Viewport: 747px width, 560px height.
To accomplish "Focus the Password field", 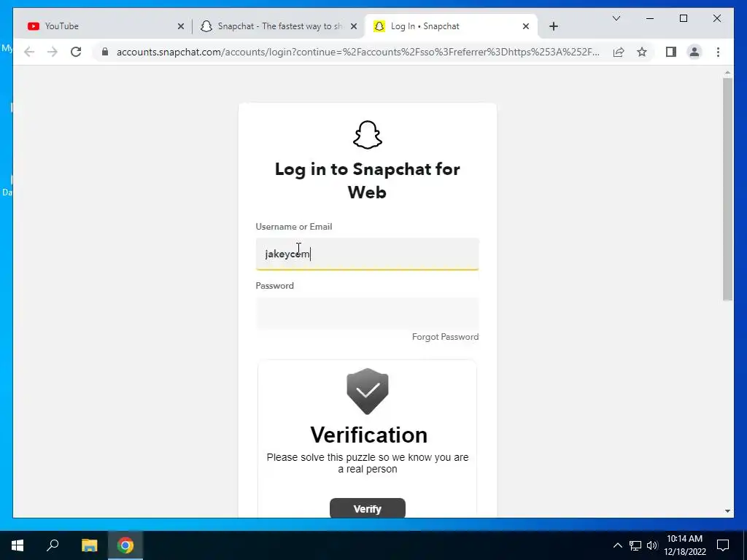I will (x=368, y=313).
